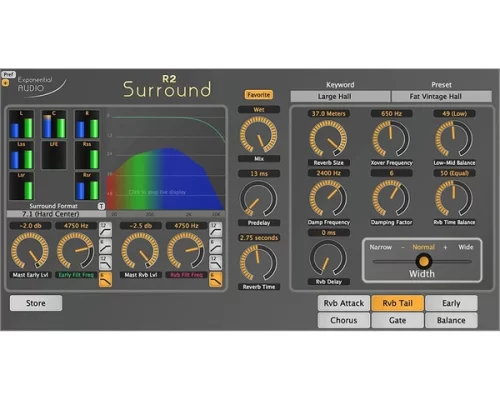Screen dimensions: 500x400
Task: Switch to the Rvb Tail tab
Action: coord(398,303)
